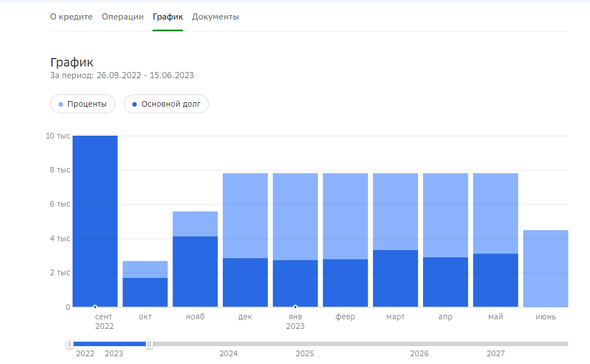Toggle the Проценты legend filter
The width and height of the screenshot is (590, 364).
(83, 104)
